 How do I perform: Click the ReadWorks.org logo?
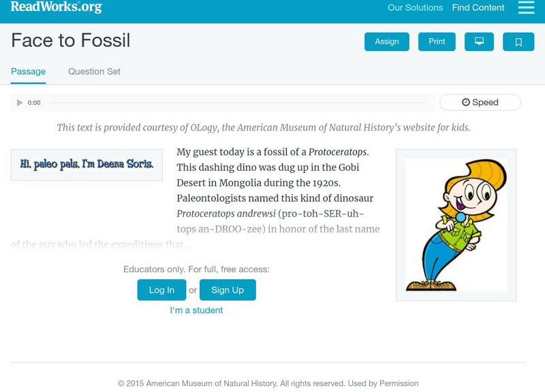tap(56, 7)
